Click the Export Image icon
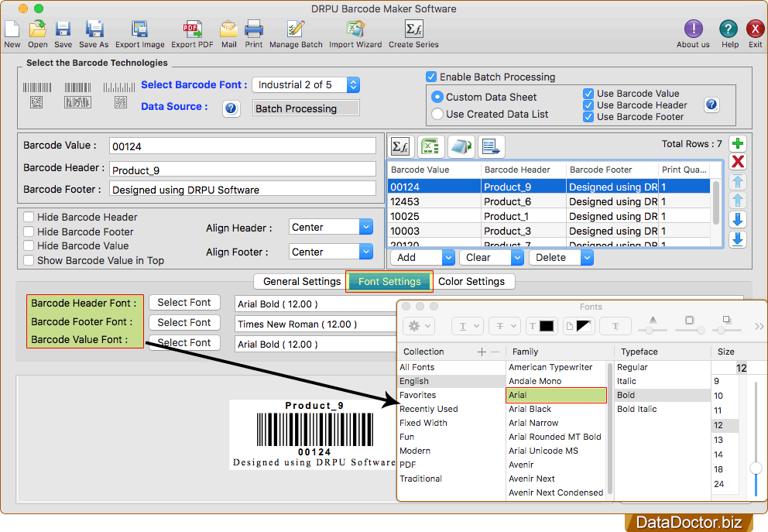The height and width of the screenshot is (532, 768). (x=139, y=29)
